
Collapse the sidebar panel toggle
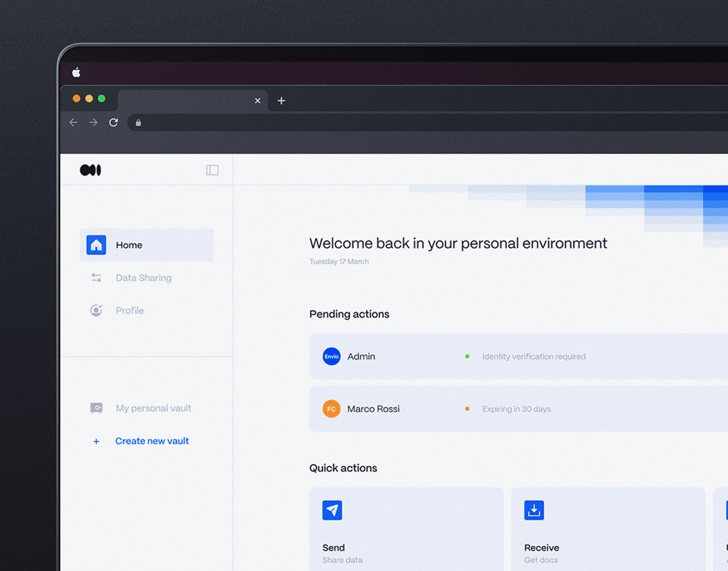pyautogui.click(x=212, y=170)
